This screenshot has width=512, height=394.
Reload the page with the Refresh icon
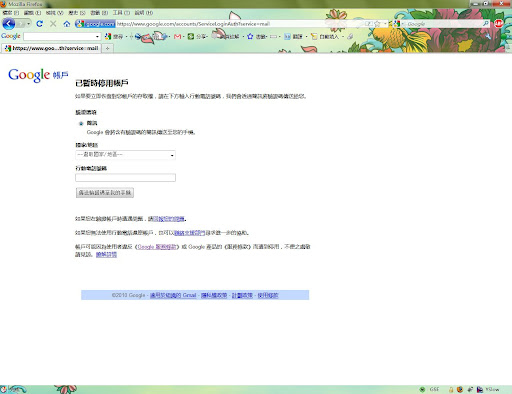(x=39, y=24)
